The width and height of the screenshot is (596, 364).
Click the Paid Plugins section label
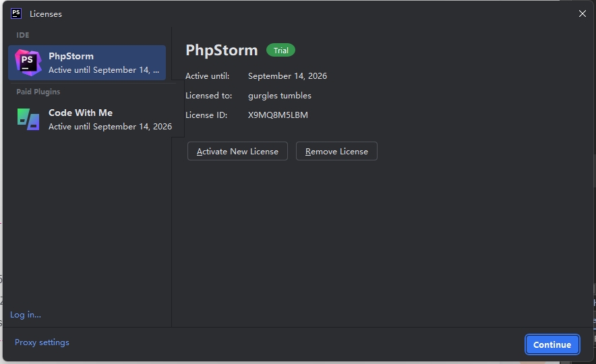(38, 92)
